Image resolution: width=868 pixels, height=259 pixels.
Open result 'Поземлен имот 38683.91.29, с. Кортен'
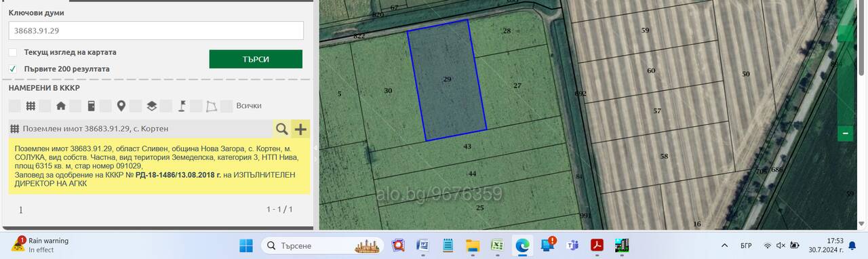click(x=95, y=129)
